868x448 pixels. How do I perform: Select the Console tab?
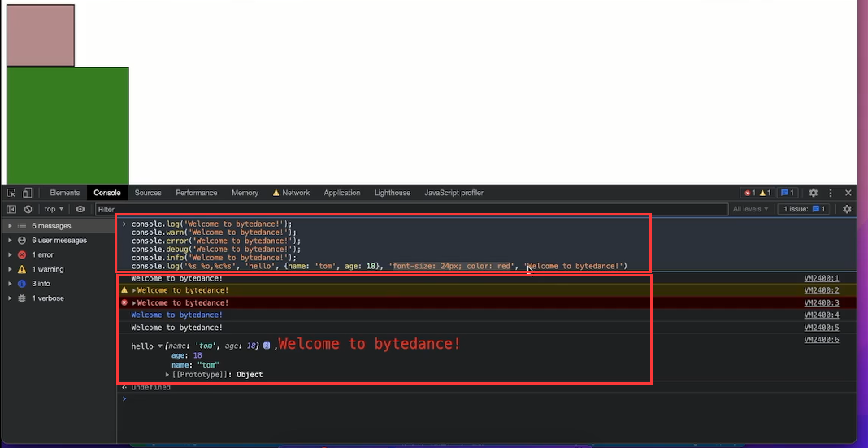(x=106, y=193)
